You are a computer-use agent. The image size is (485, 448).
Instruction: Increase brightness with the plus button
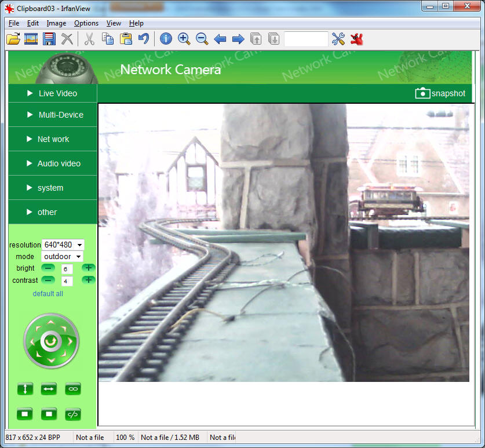[x=88, y=268]
